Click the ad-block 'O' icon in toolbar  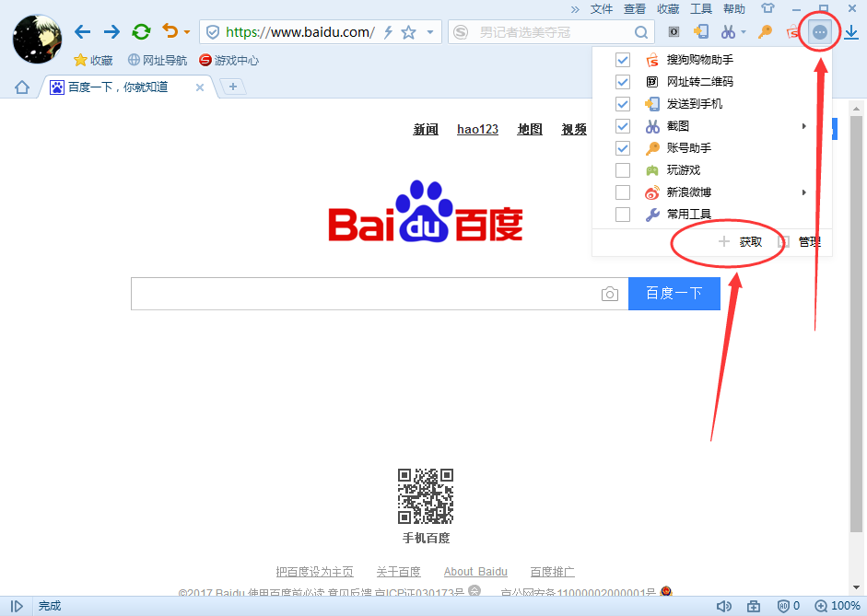[x=674, y=31]
